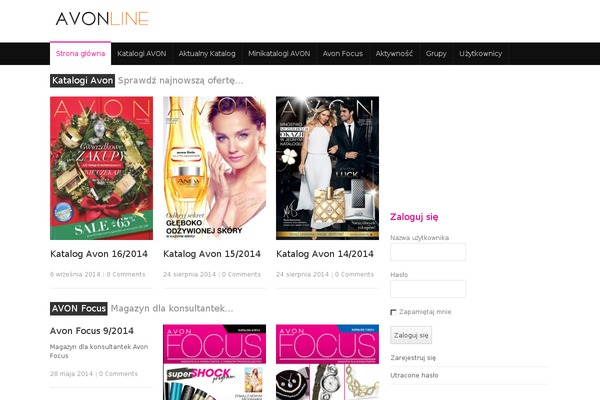Open the Katalog Avon 14/2014 cover image
The width and height of the screenshot is (600, 400).
327,168
